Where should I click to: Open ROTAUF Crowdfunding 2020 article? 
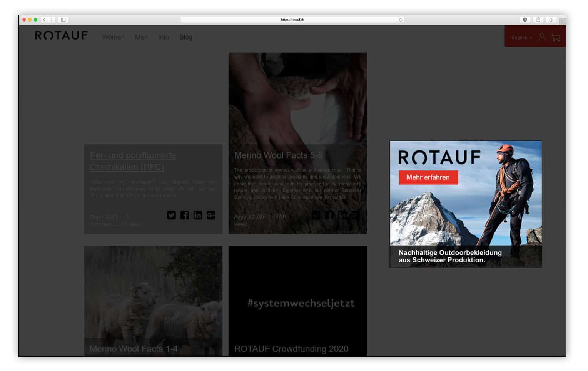click(x=291, y=349)
